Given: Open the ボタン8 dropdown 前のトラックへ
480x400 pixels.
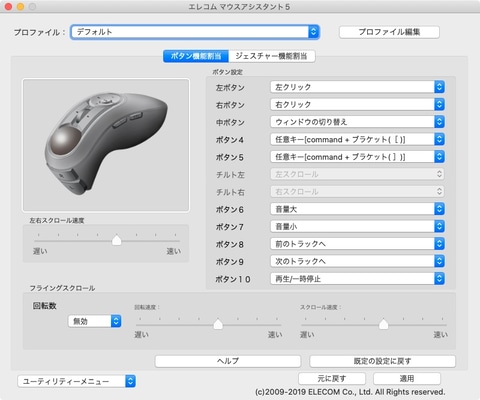Looking at the screenshot, I should coord(357,244).
